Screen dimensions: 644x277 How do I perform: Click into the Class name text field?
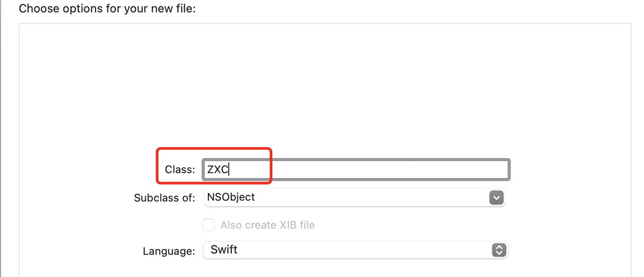pos(356,169)
